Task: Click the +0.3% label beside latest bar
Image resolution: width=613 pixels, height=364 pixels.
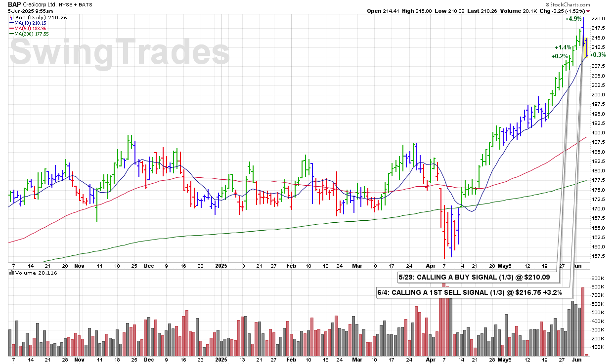Action: click(x=597, y=55)
